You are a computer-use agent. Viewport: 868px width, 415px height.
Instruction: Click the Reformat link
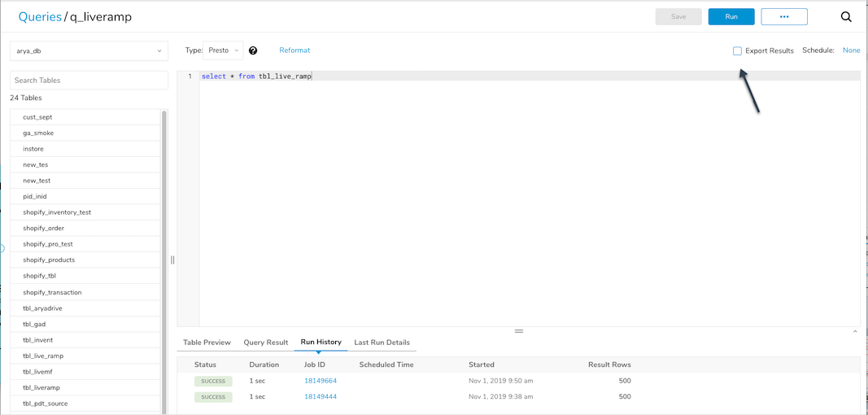294,50
